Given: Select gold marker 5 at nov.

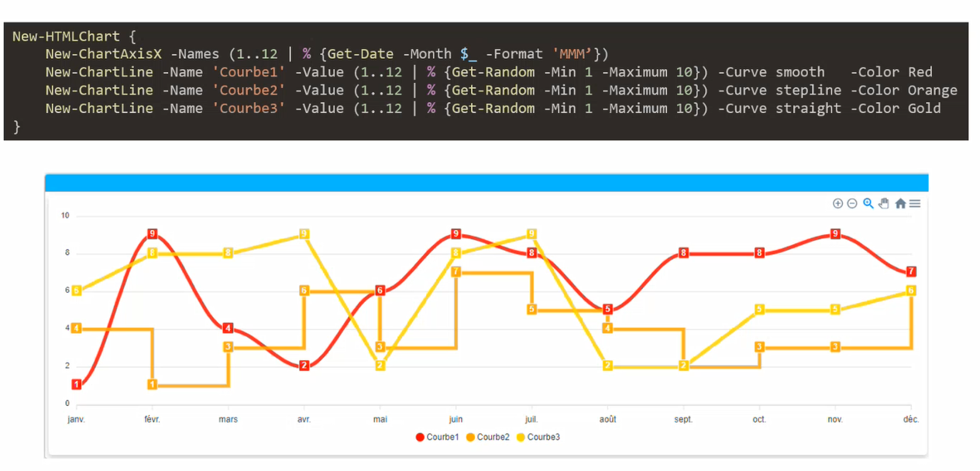Looking at the screenshot, I should (835, 309).
